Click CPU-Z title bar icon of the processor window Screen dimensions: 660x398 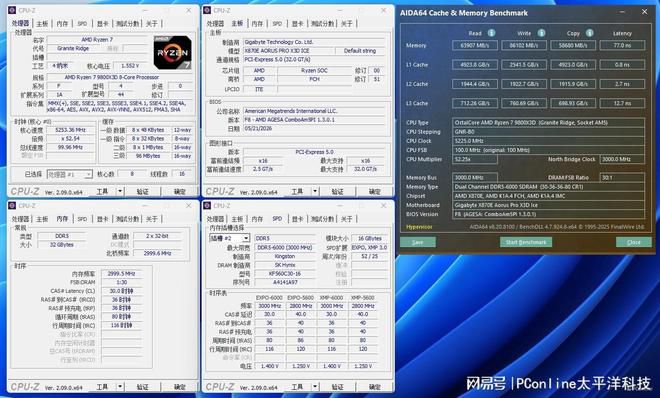click(12, 10)
